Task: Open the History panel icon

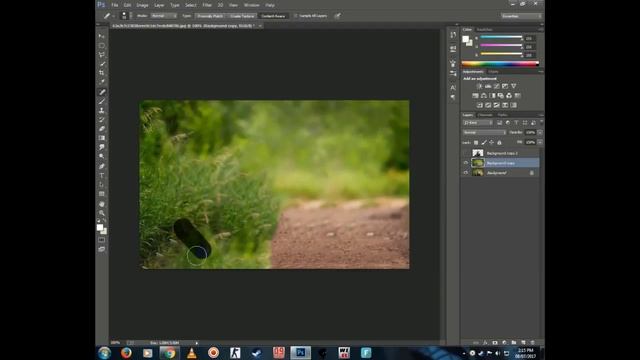Action: coord(453,35)
